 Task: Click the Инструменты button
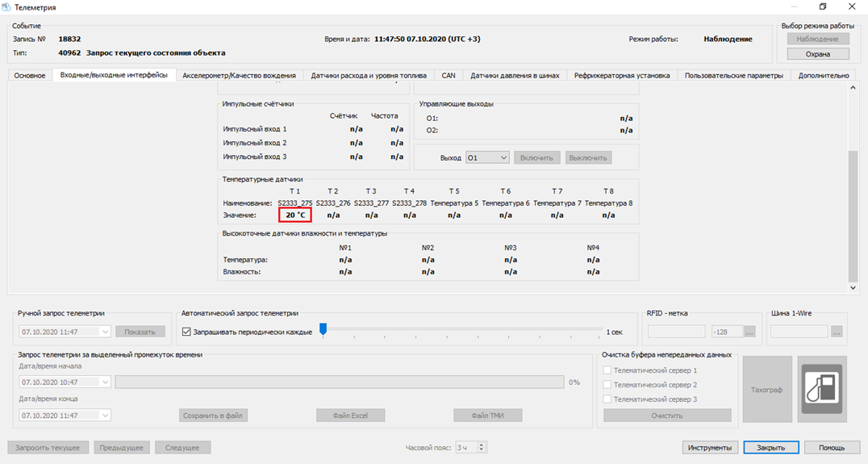(710, 447)
